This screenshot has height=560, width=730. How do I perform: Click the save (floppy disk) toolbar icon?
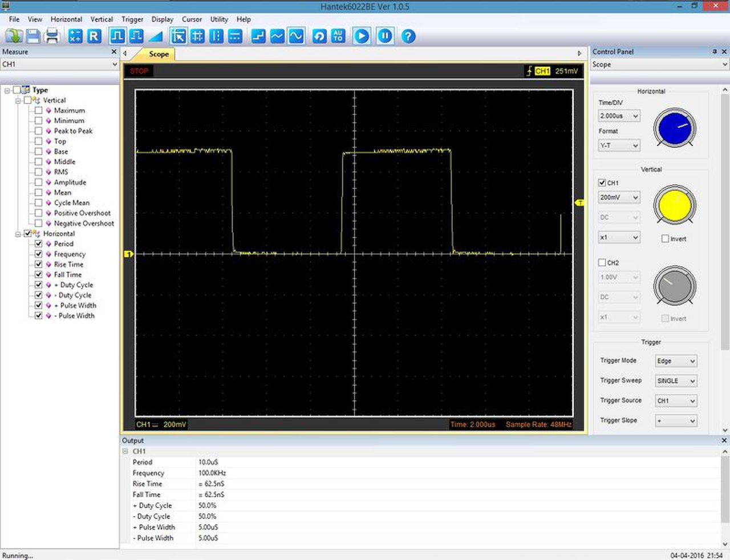click(33, 36)
